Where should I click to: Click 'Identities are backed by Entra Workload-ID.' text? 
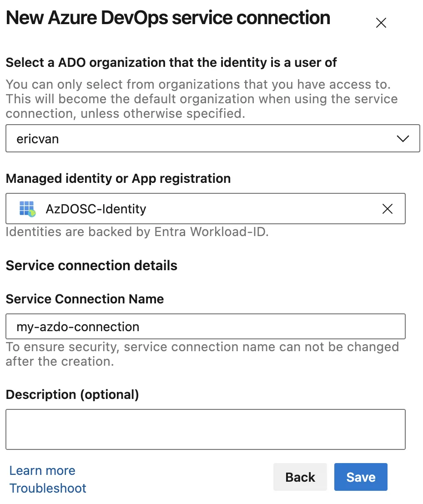(137, 232)
